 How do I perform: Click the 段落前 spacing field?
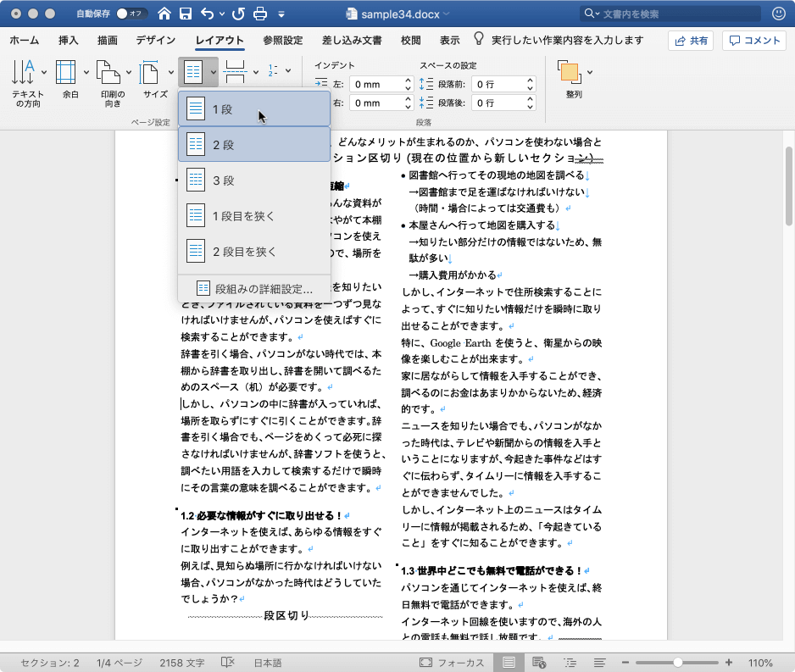point(499,84)
